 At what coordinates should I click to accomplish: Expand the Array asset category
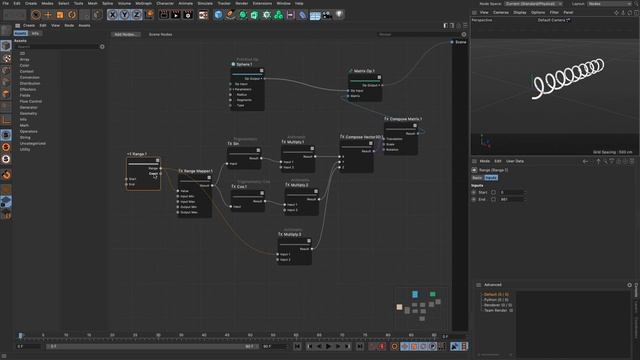coord(24,60)
